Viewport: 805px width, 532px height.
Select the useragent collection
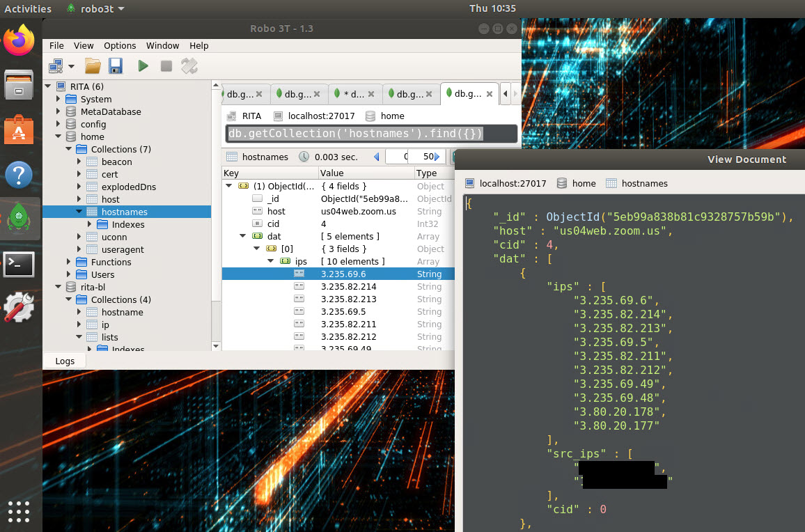(x=122, y=249)
